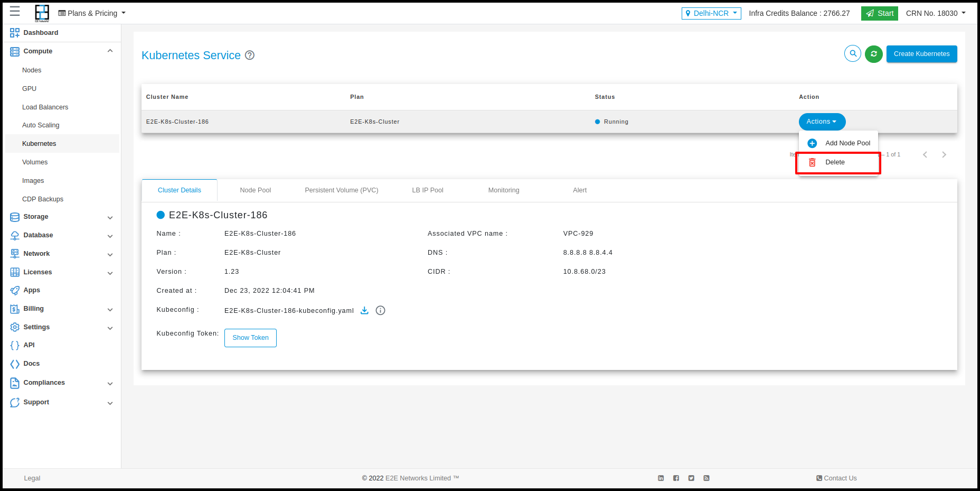This screenshot has width=980, height=491.
Task: Open the Alert tab
Action: tap(580, 190)
